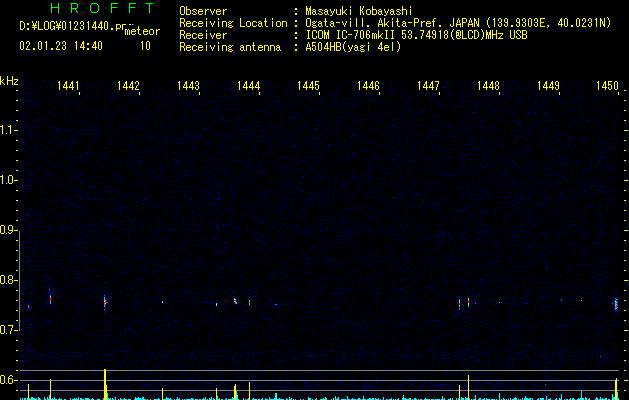Screen dimensions: 629x400
Task: Click the kHz axis unit label
Action: pos(9,81)
